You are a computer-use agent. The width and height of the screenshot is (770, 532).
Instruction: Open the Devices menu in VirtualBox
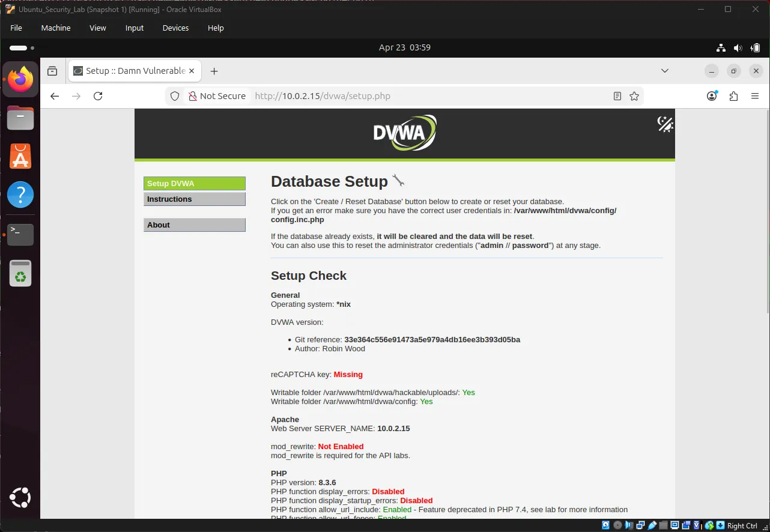tap(175, 28)
